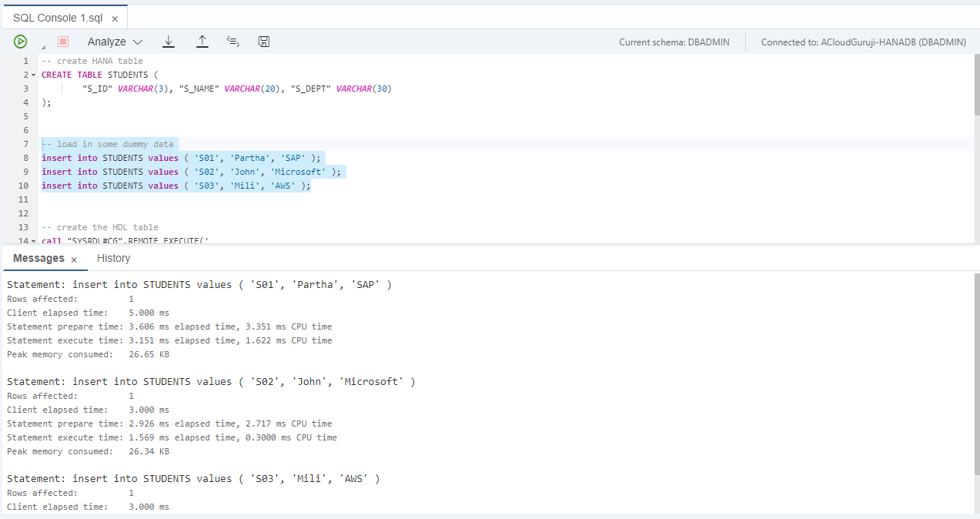This screenshot has height=519, width=980.
Task: Open the Analyze dropdown menu
Action: 115,42
